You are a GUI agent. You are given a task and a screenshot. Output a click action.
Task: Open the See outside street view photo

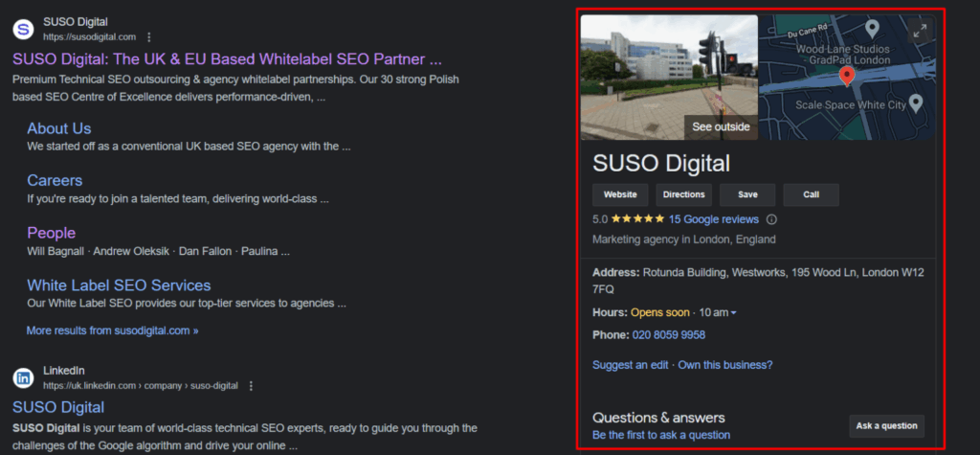[669, 77]
